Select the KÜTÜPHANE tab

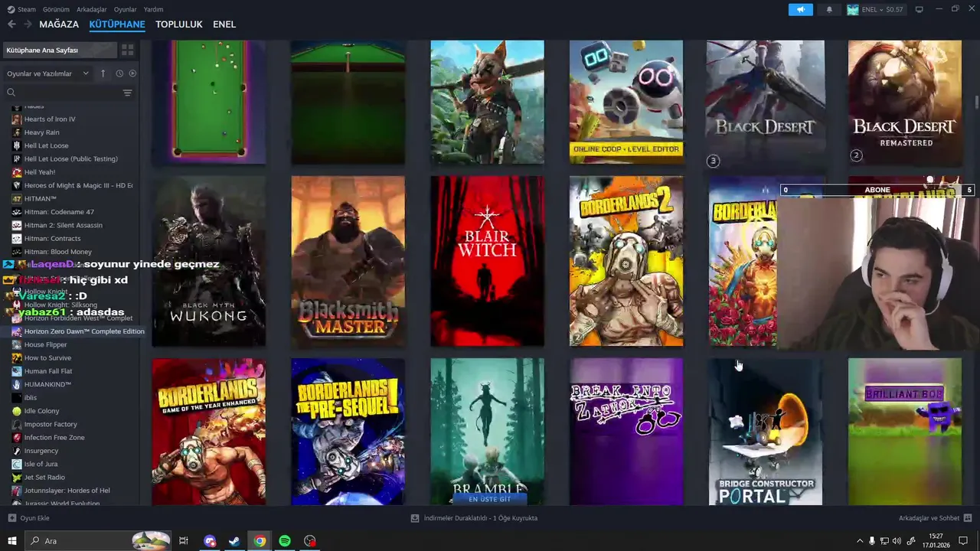tap(117, 24)
